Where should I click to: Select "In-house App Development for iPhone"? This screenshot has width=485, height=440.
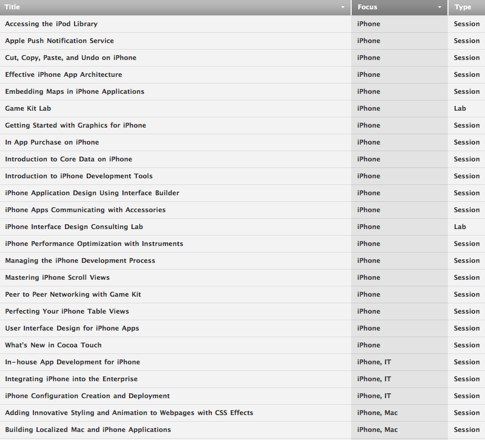pos(73,362)
